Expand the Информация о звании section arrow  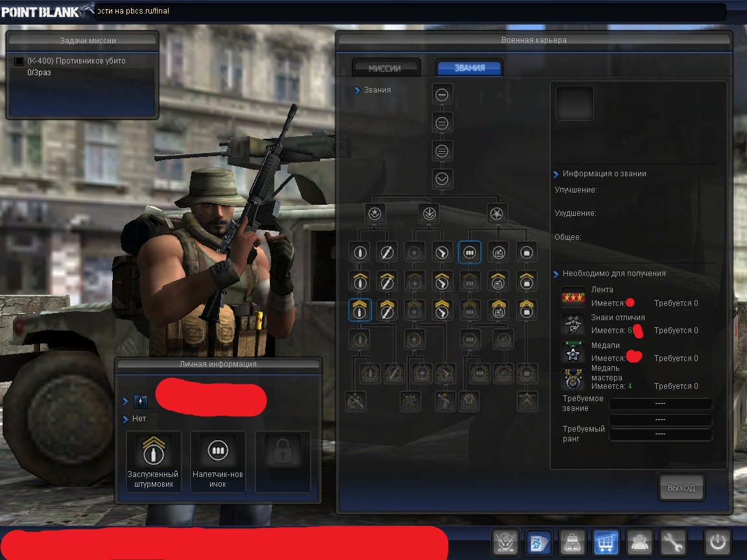pos(556,174)
